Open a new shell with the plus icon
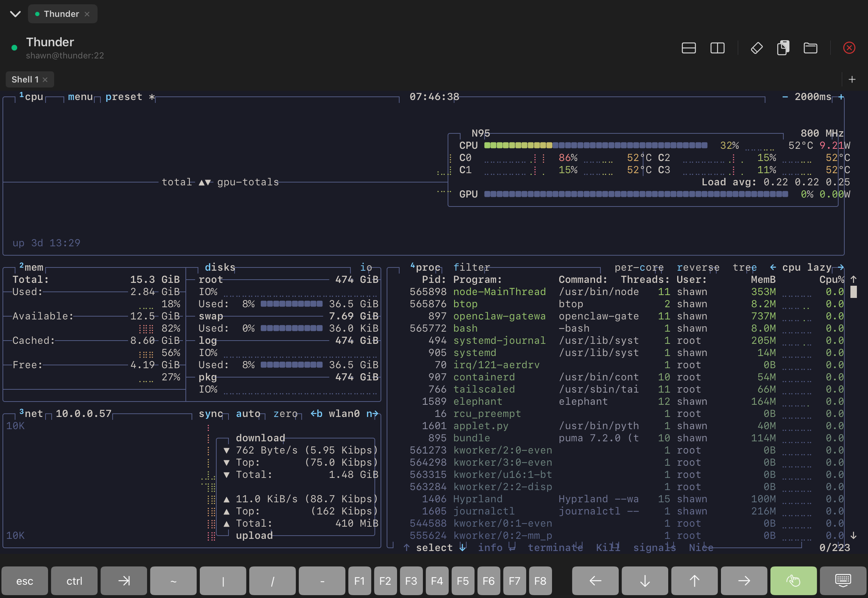 click(852, 79)
